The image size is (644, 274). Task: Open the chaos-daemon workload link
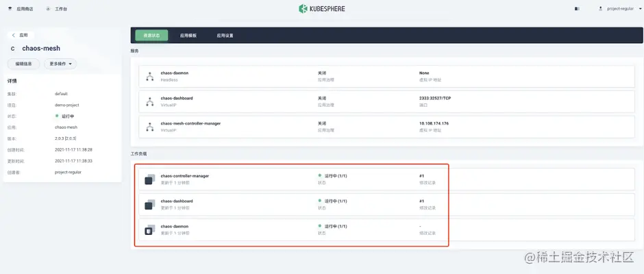175,226
